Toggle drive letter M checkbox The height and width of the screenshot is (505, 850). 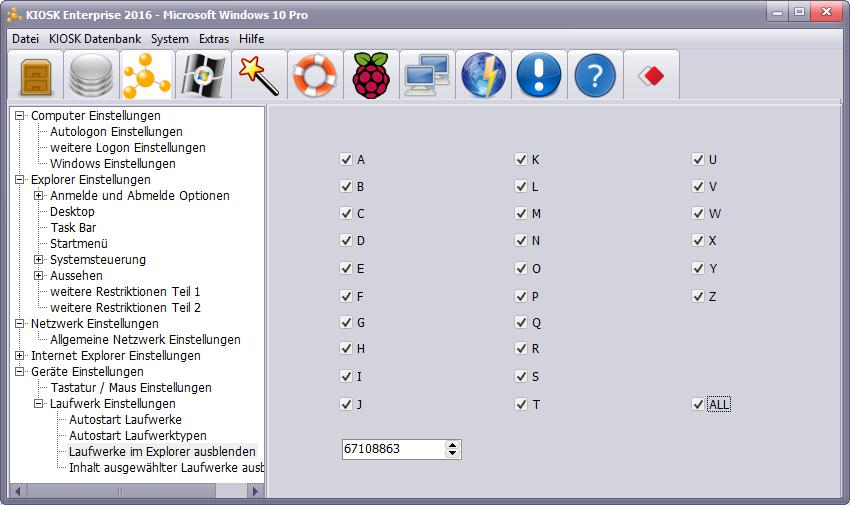click(521, 213)
